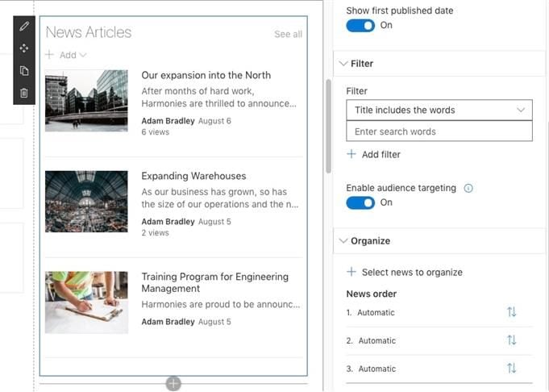Click the move web part icon
This screenshot has width=549, height=392.
coord(24,48)
